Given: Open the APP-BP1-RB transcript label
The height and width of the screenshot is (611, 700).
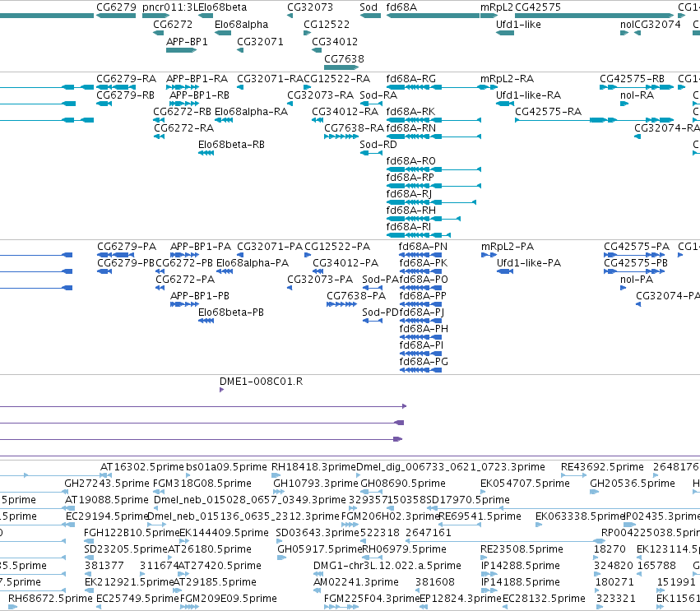Looking at the screenshot, I should (200, 95).
